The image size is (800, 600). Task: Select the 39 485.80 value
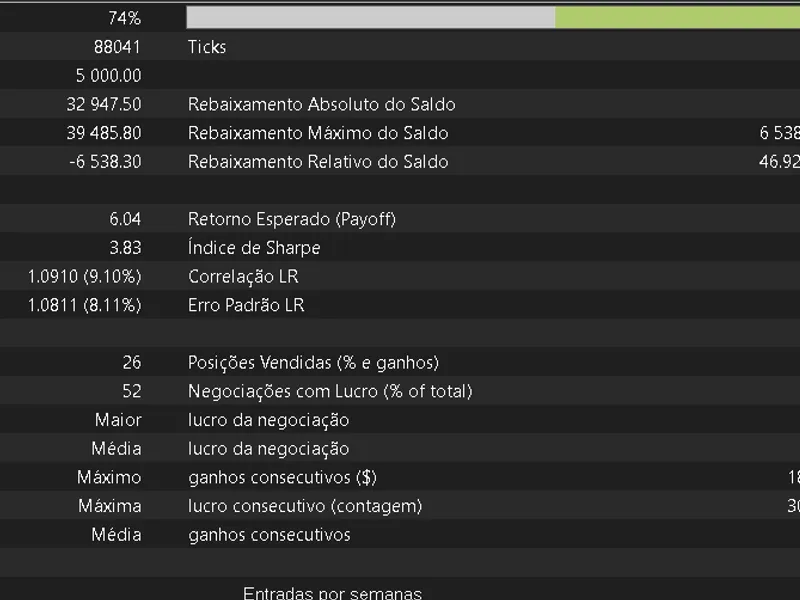click(104, 133)
